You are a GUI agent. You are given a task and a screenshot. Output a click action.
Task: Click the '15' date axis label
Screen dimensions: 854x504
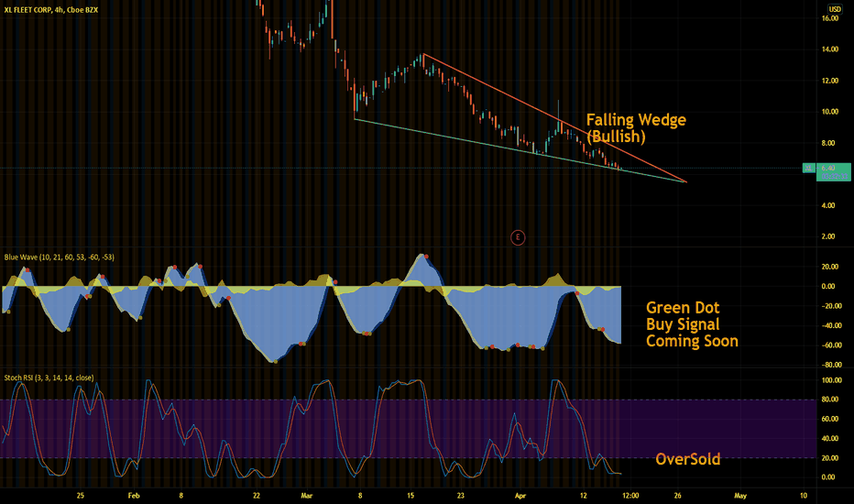[411, 496]
